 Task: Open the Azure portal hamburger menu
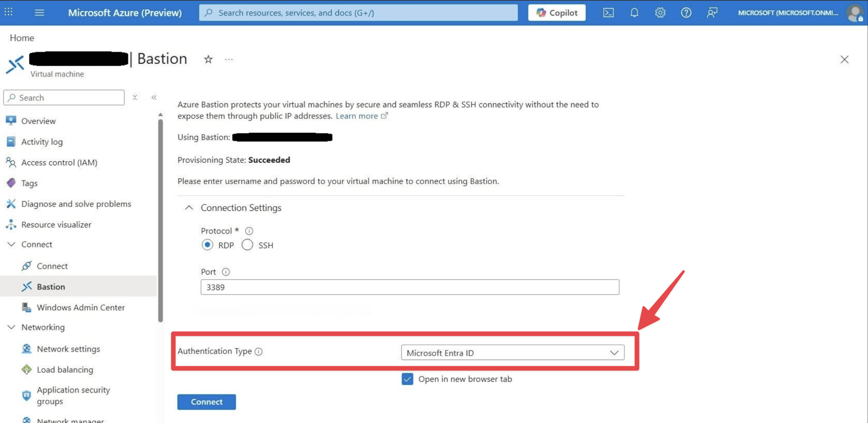(x=39, y=13)
